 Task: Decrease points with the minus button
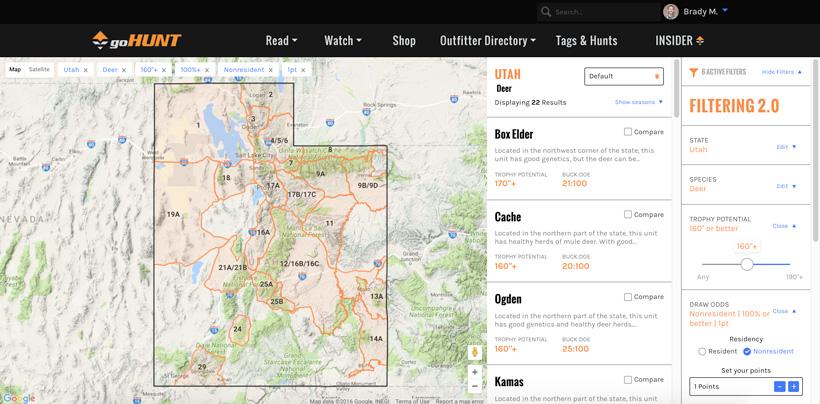coord(780,386)
